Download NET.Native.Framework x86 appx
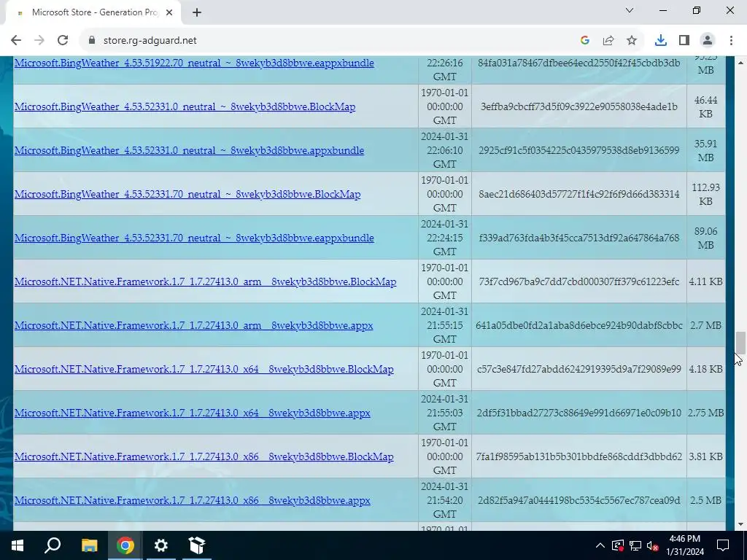This screenshot has height=560, width=747. [192, 501]
